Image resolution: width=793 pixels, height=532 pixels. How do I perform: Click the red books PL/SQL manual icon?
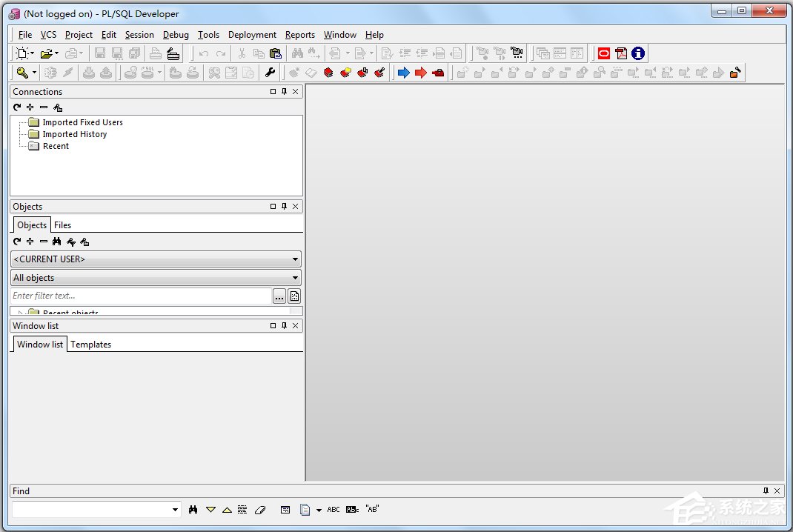(x=328, y=73)
